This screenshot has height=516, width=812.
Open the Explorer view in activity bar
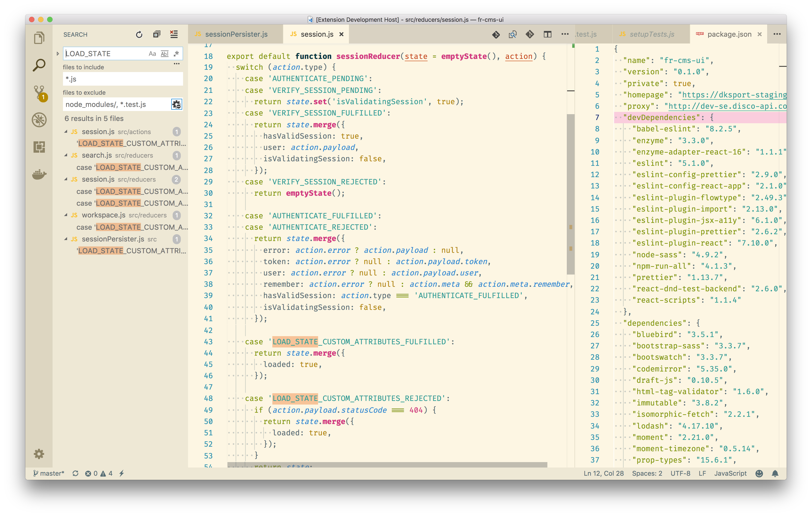coord(39,38)
